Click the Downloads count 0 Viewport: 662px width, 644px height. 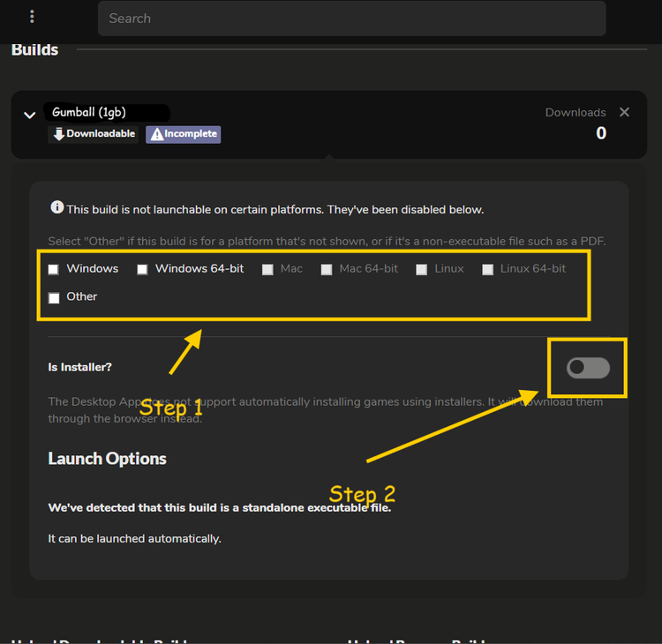pos(601,133)
